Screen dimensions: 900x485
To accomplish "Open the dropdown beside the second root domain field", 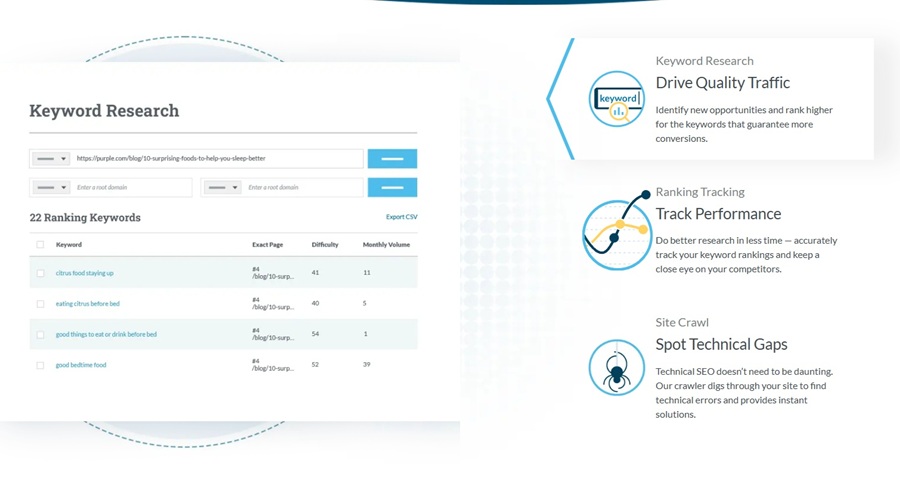I will pyautogui.click(x=222, y=187).
